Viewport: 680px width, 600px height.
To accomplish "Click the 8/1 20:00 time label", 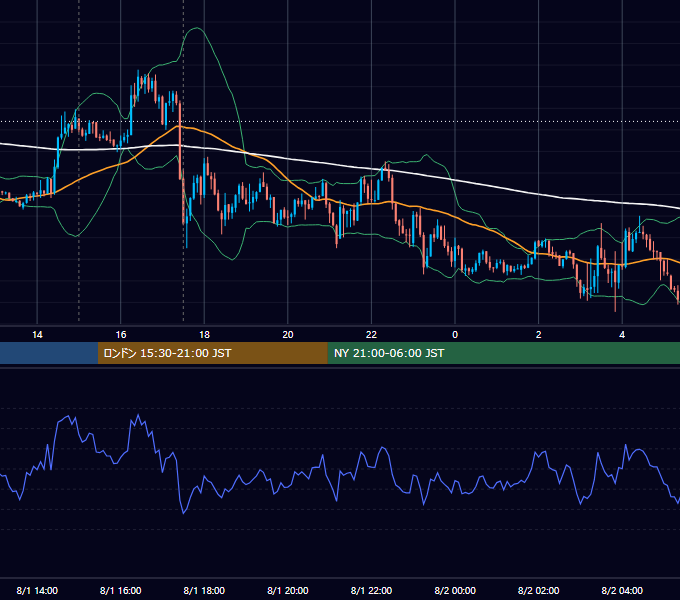I will pos(288,590).
